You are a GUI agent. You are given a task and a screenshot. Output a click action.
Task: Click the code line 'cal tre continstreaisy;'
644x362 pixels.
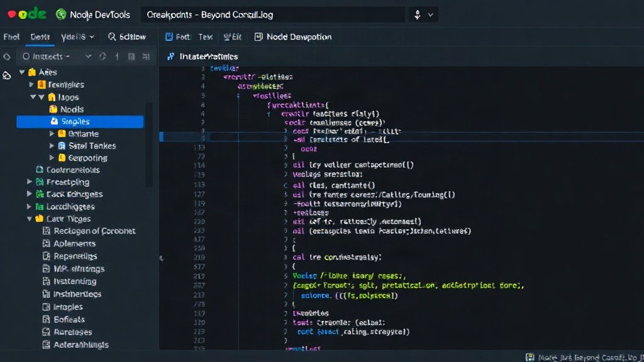coord(337,257)
